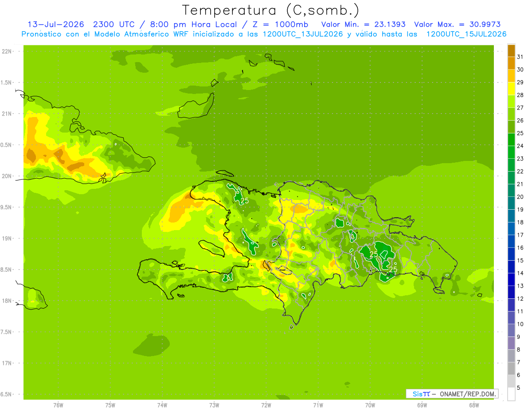Click the legend value 20
Viewport: 532px width, 411px height.
520,197
